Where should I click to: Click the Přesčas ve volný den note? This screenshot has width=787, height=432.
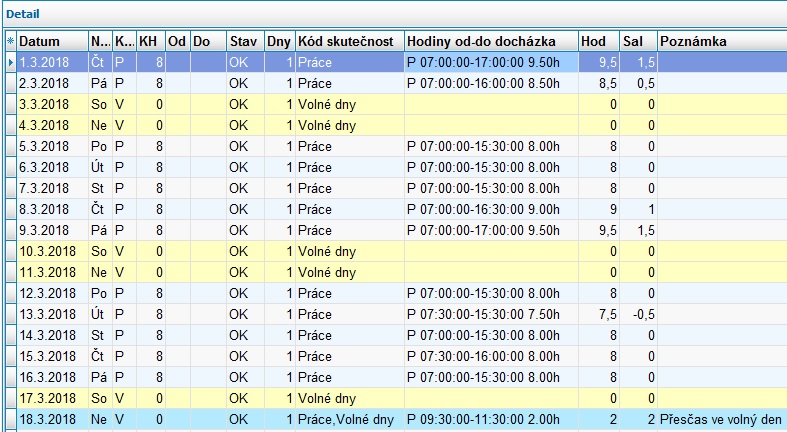click(720, 419)
